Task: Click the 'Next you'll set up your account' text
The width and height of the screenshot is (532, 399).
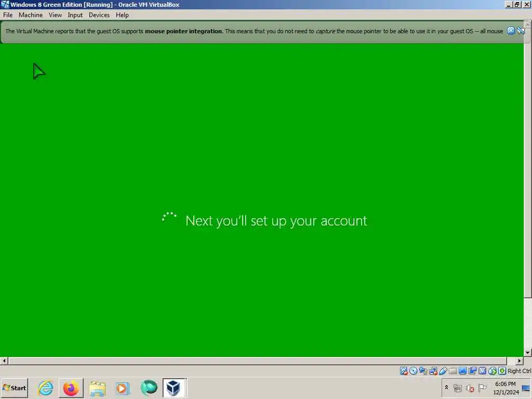Action: (x=276, y=221)
